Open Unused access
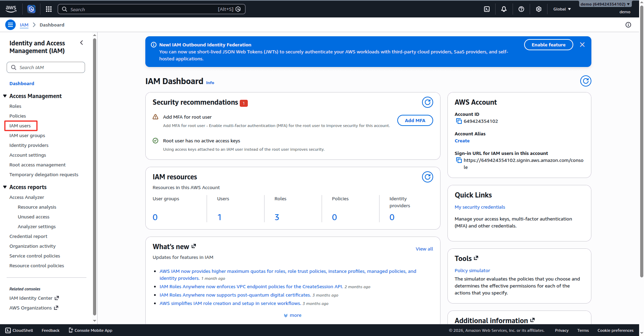The image size is (644, 336). [33, 217]
